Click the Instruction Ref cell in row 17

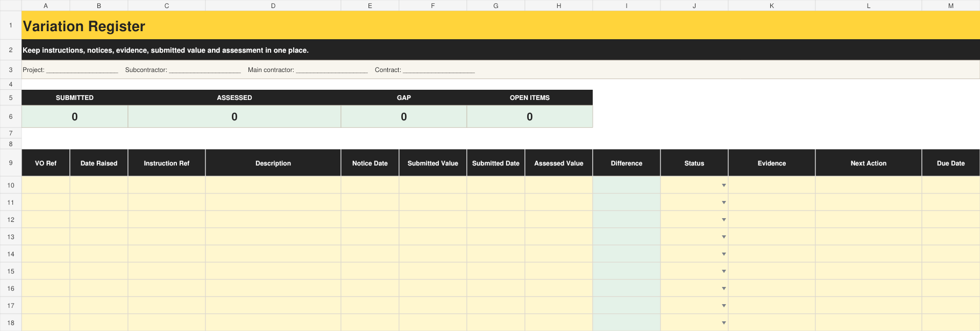(x=167, y=306)
